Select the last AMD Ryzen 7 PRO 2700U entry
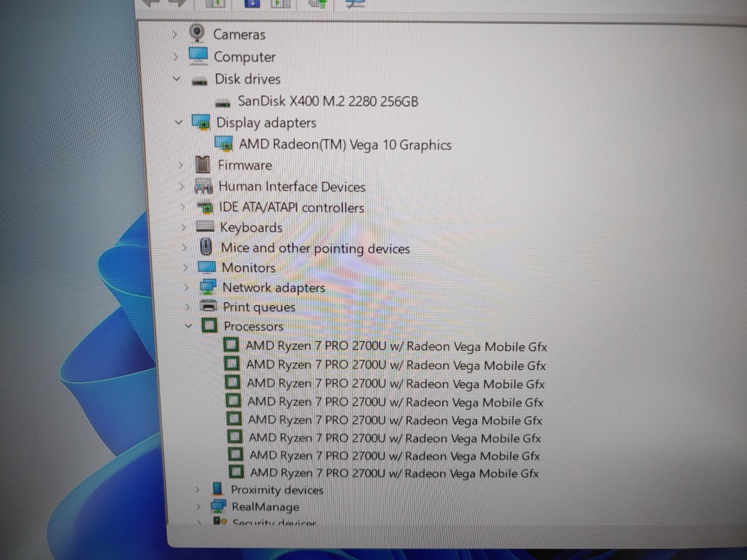This screenshot has width=747, height=560. [x=395, y=473]
